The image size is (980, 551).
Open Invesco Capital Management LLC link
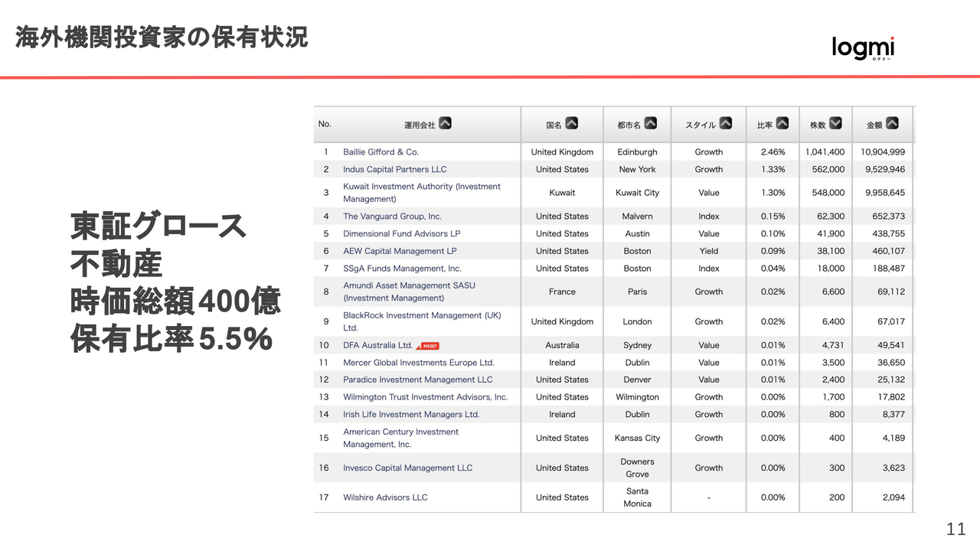point(407,468)
